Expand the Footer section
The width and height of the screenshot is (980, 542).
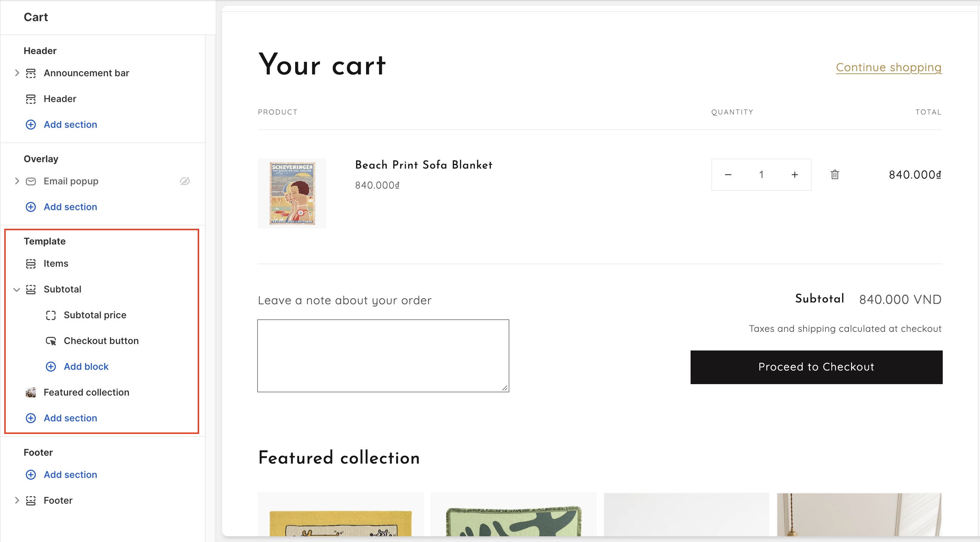(x=17, y=500)
